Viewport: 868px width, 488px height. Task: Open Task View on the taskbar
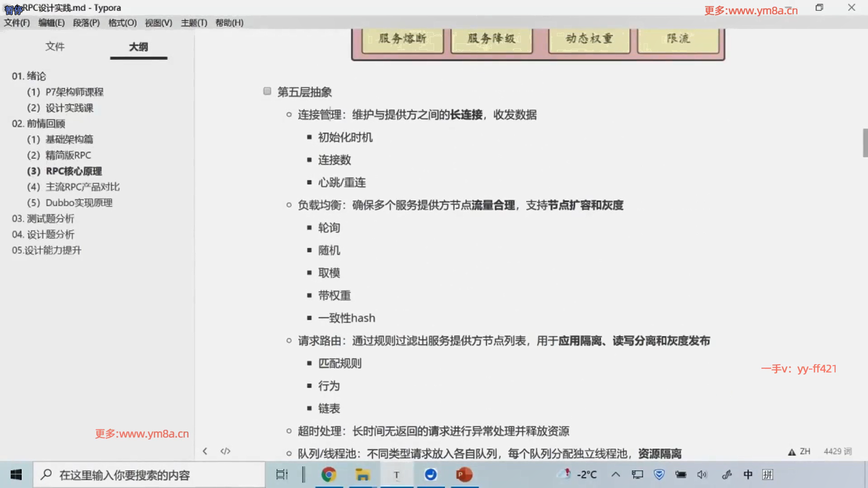282,474
